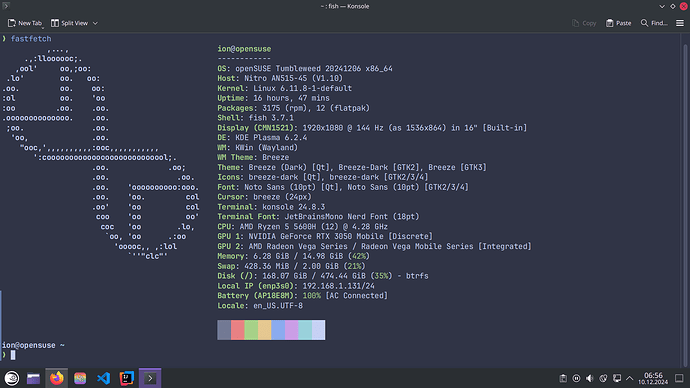Expand hidden system tray icons arrow
This screenshot has height=388, width=690.
click(630, 378)
